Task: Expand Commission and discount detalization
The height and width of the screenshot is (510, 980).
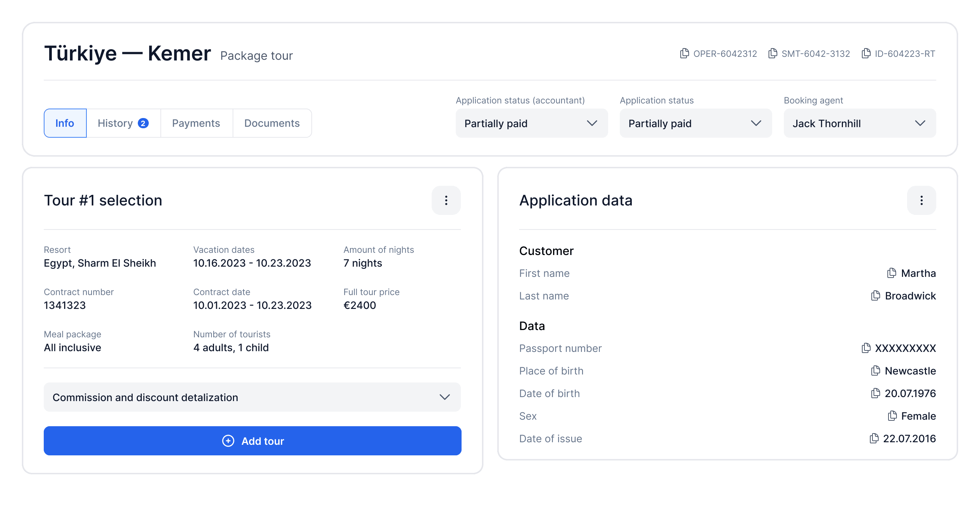Action: pyautogui.click(x=252, y=397)
